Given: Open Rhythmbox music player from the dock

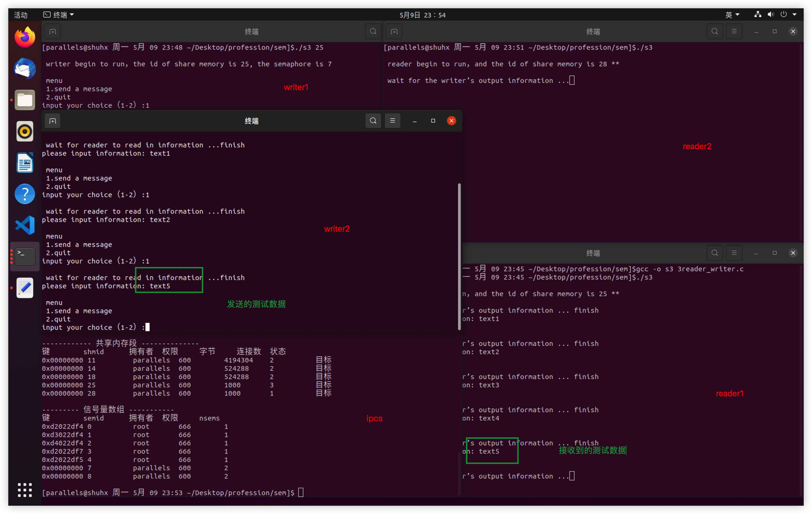Looking at the screenshot, I should 25,131.
